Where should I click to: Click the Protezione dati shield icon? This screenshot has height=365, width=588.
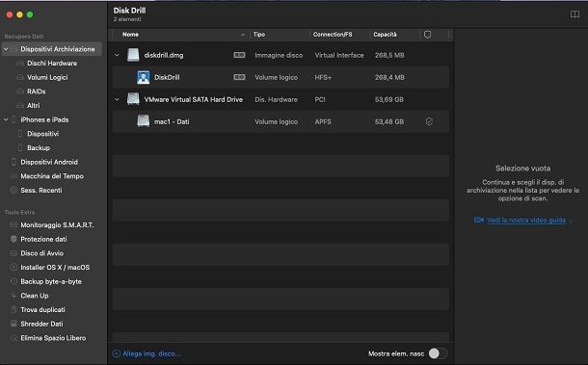tap(13, 239)
